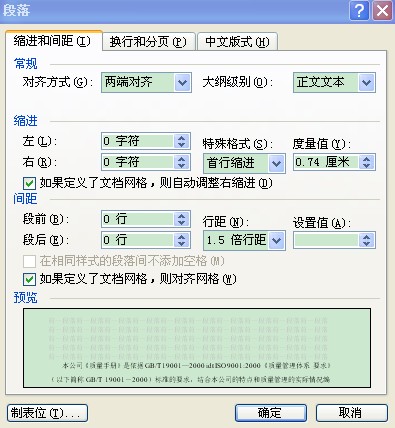The height and width of the screenshot is (428, 395).
Task: Close the 段落 dialog window
Action: [x=382, y=11]
